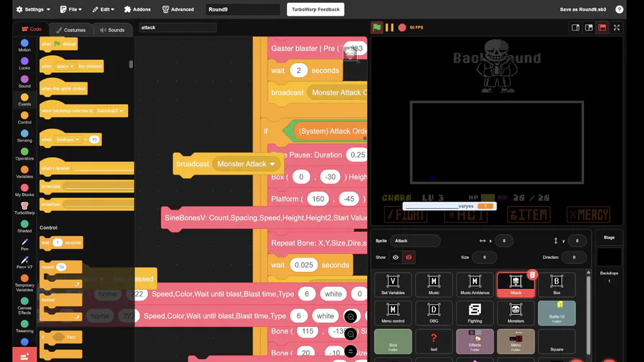This screenshot has width=644, height=362.
Task: Select the Control block category
Action: point(24,118)
